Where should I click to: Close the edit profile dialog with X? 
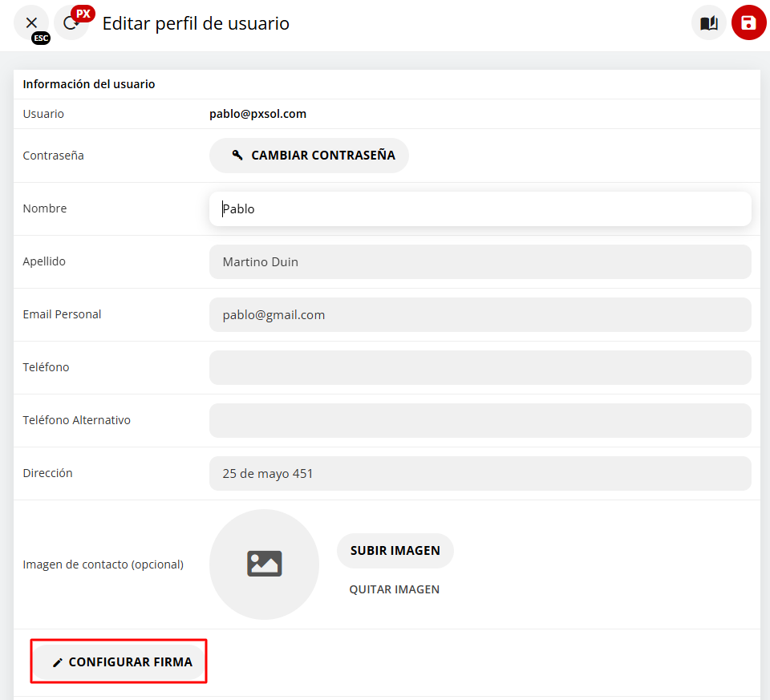click(x=31, y=22)
